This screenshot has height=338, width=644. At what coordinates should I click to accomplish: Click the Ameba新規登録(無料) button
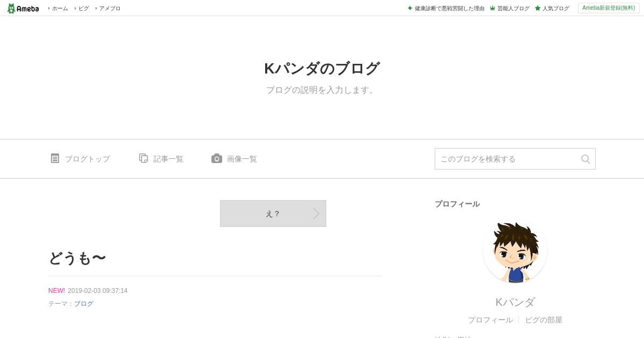pyautogui.click(x=609, y=8)
